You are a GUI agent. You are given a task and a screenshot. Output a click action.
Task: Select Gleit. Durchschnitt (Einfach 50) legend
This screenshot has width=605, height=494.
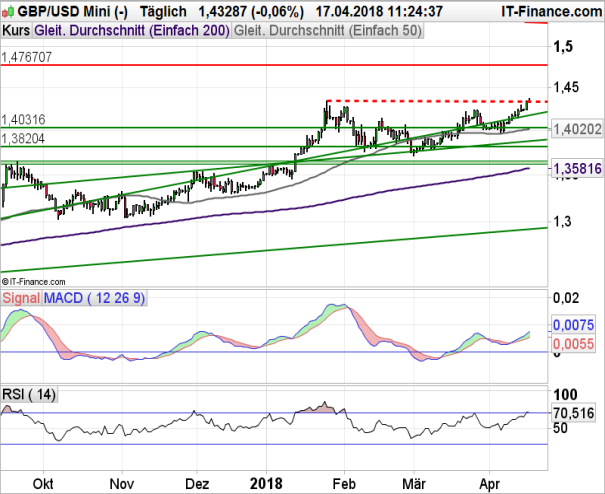pyautogui.click(x=328, y=30)
